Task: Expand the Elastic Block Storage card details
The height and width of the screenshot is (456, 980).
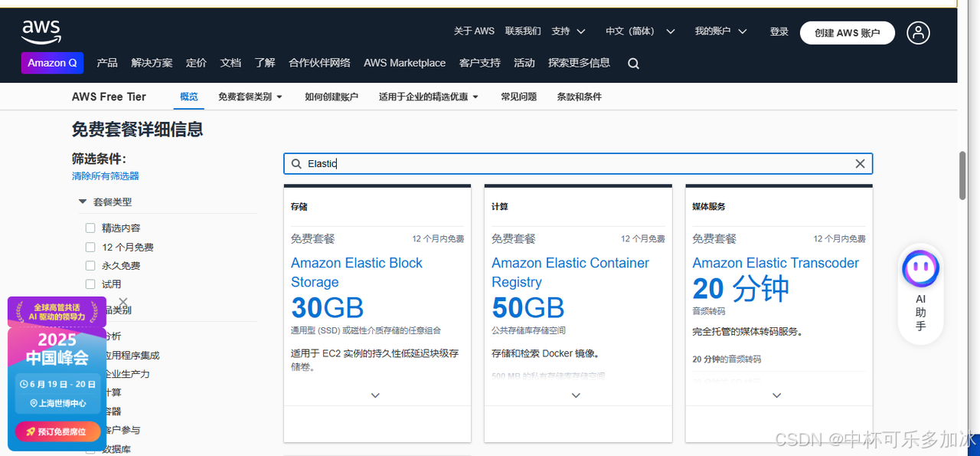Action: [375, 395]
